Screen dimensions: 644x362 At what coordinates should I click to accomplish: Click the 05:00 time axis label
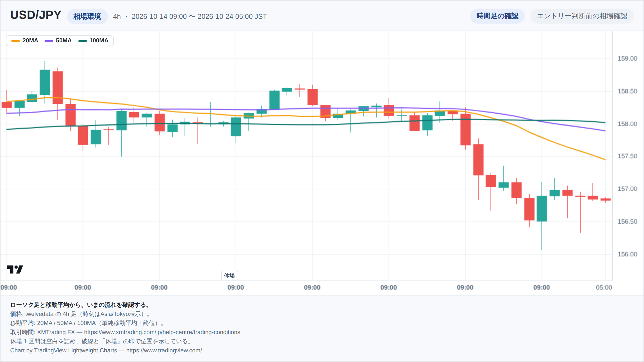point(604,287)
